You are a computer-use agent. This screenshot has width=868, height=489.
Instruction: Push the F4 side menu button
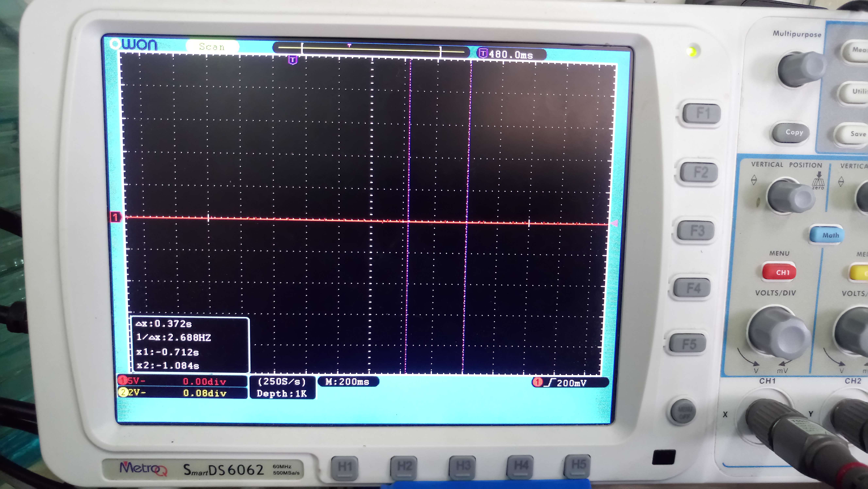[692, 288]
